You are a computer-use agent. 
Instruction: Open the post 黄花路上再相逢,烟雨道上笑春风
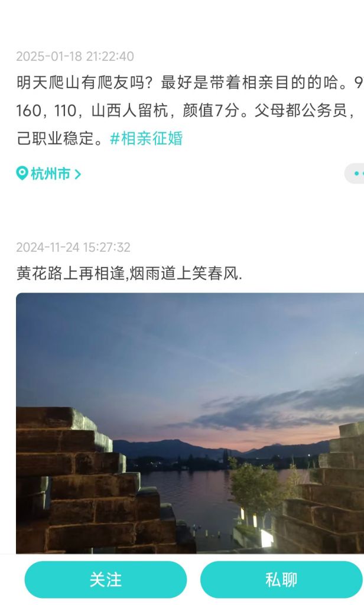point(129,273)
